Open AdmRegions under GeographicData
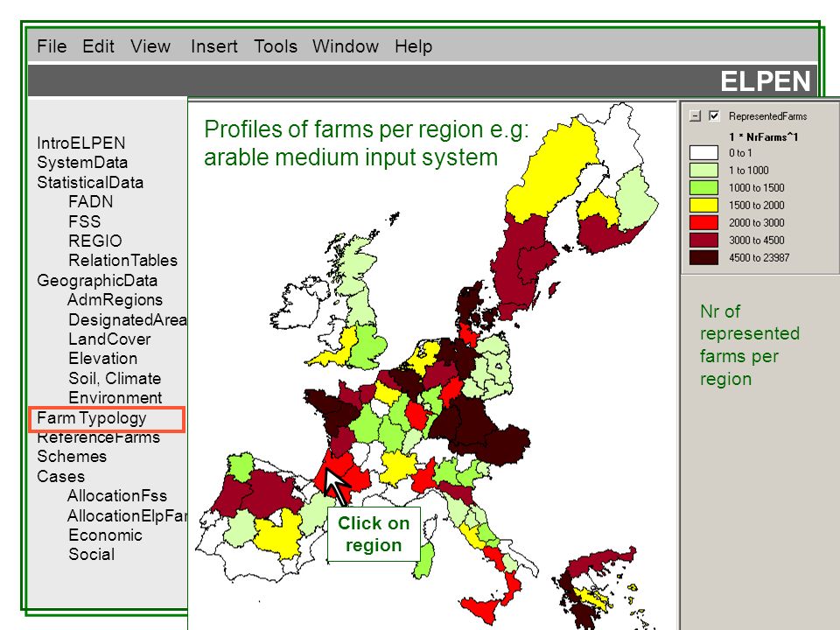 (115, 299)
